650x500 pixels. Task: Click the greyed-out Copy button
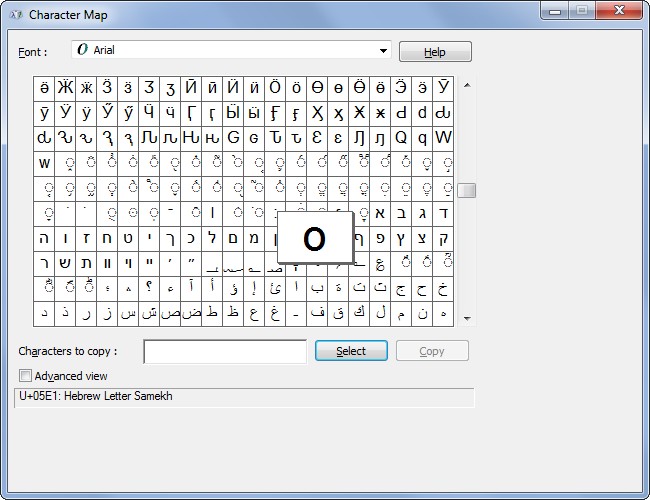click(432, 351)
